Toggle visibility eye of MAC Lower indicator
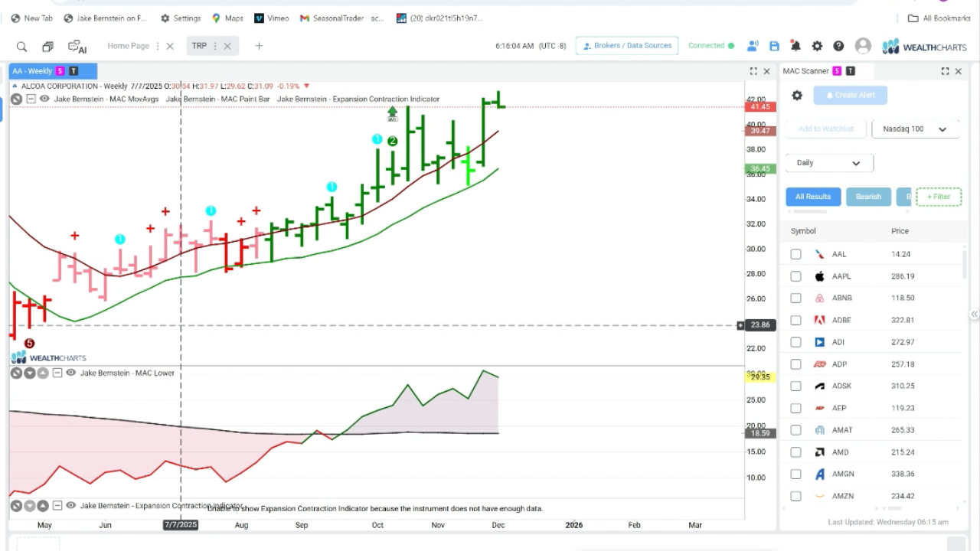980x551 pixels. (70, 373)
